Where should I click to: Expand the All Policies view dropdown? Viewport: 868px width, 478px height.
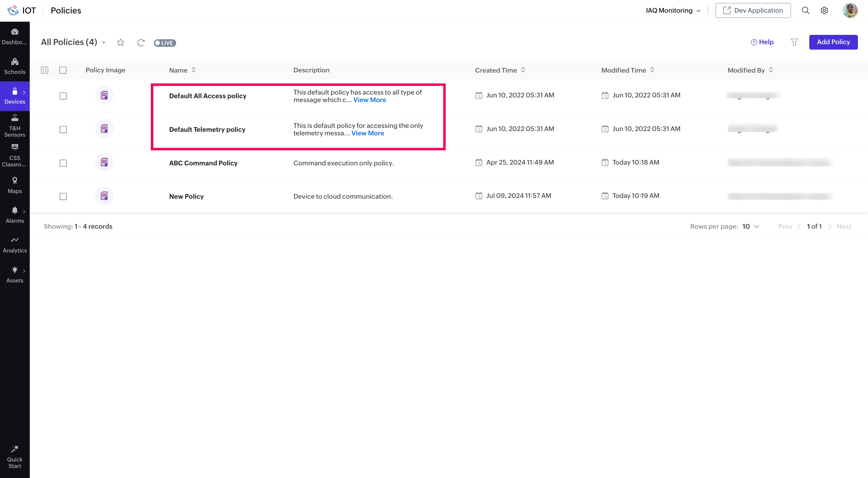[104, 42]
